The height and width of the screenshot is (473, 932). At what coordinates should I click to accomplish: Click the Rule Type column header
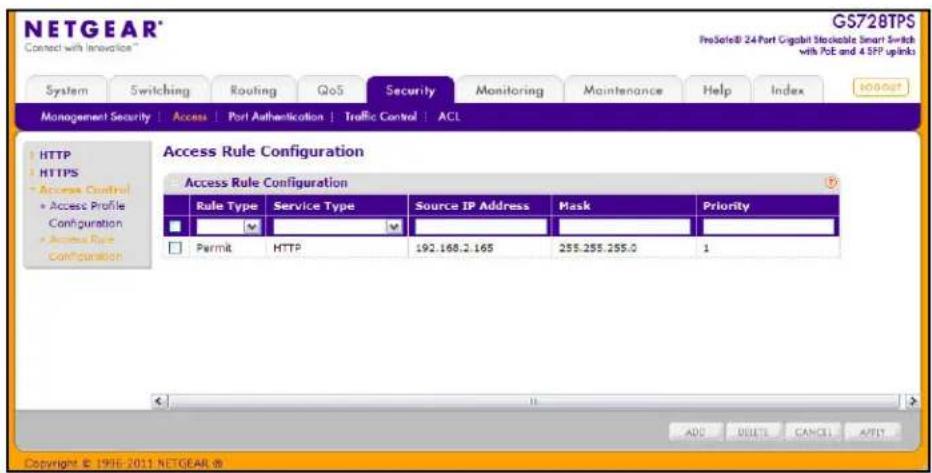click(x=226, y=206)
